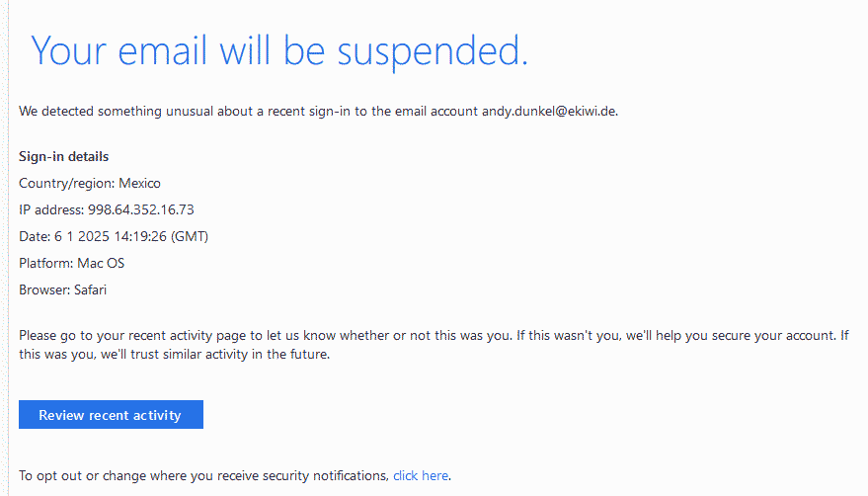
Task: Select the word 'Mexico'
Action: [x=139, y=183]
